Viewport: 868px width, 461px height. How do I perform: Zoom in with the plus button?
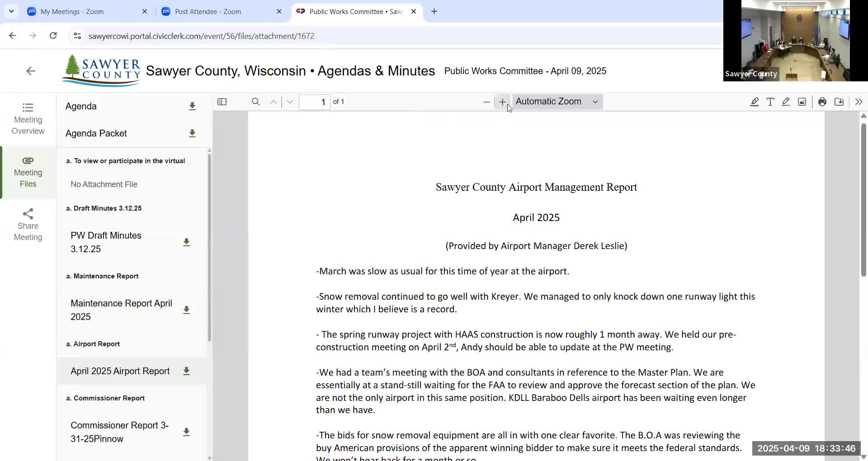tap(502, 102)
